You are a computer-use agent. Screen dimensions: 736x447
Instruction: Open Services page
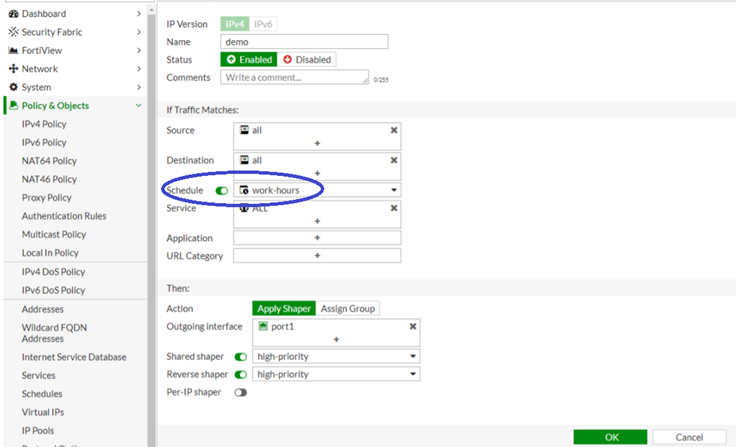point(38,375)
